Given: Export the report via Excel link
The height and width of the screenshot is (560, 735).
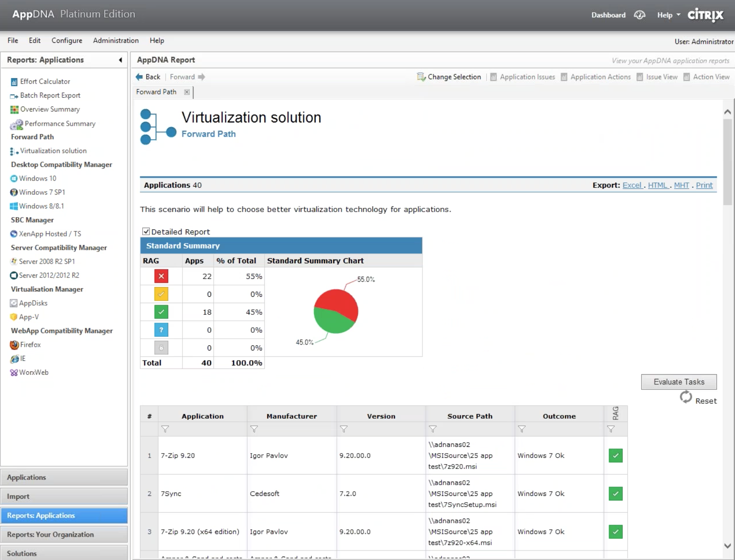Looking at the screenshot, I should click(x=632, y=185).
